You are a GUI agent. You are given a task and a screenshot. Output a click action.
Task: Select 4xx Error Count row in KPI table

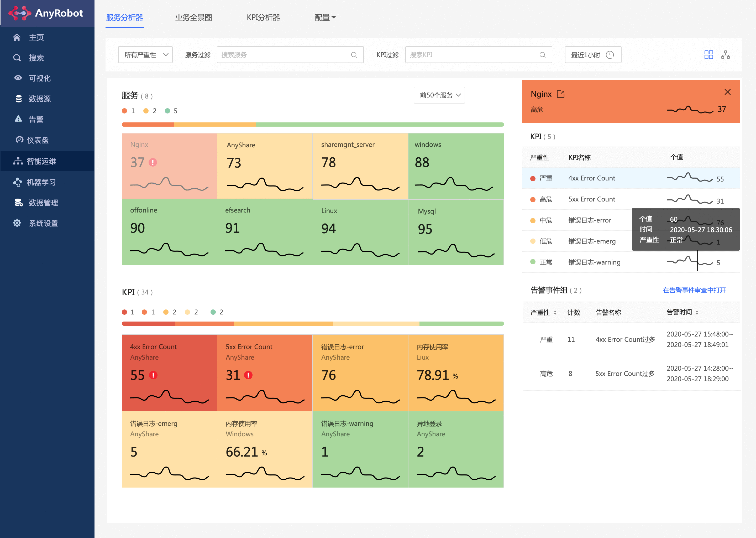coord(631,178)
